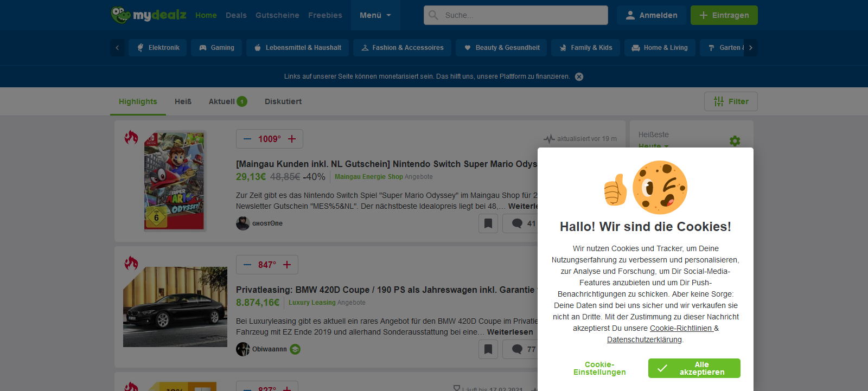Dismiss the monetization notice banner

coord(579,76)
